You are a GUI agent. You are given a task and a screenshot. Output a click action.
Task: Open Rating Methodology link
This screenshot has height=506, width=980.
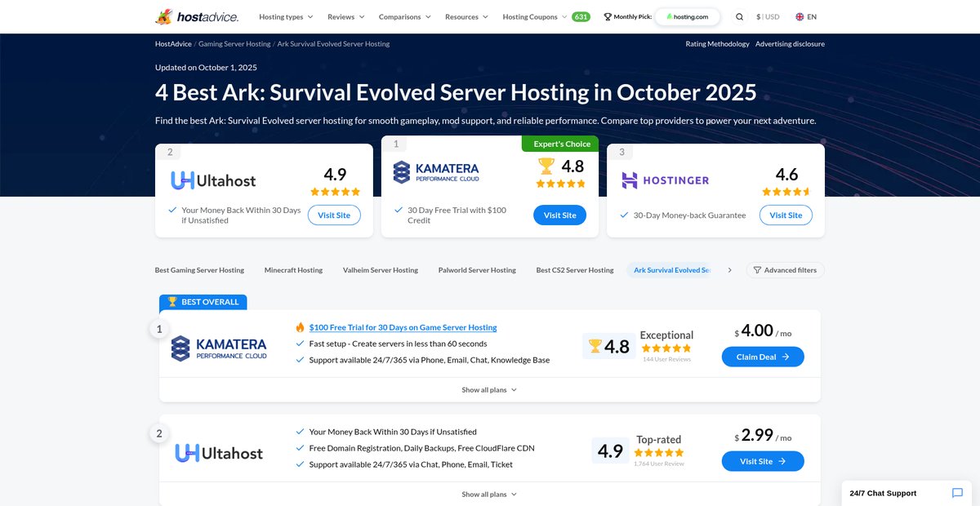717,44
